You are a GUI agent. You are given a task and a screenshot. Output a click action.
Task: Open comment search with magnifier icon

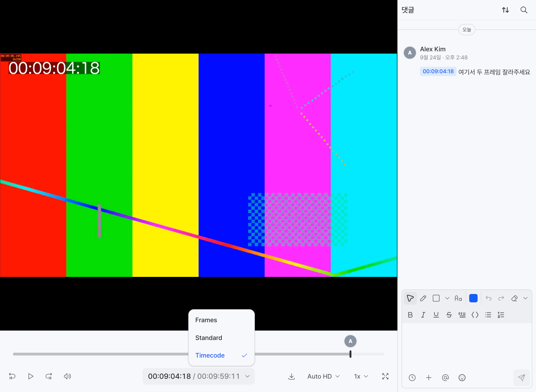524,10
